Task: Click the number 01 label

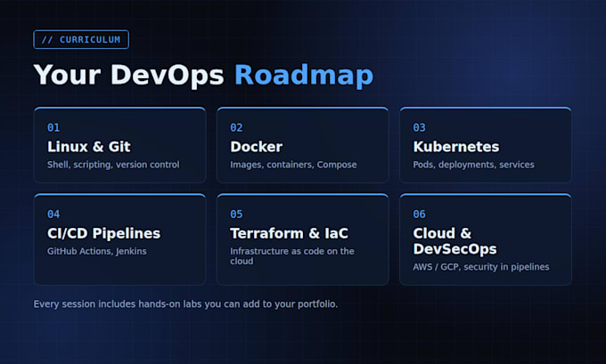Action: click(x=53, y=127)
